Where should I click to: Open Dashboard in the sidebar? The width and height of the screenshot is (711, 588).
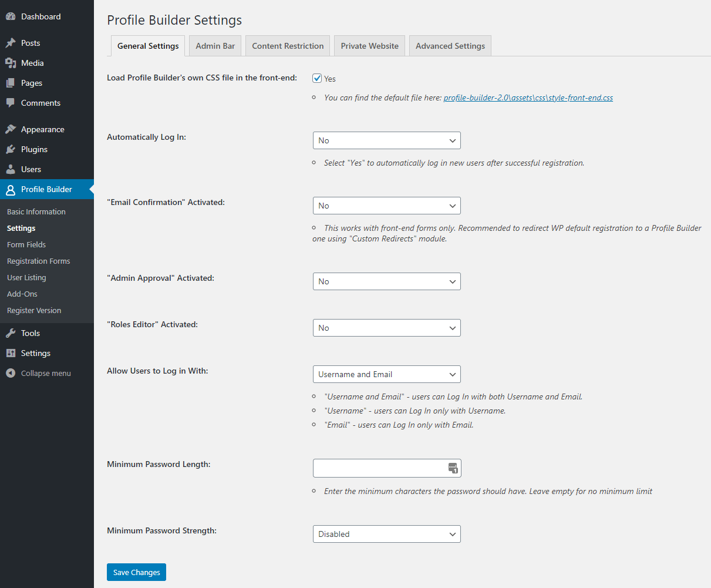47,16
